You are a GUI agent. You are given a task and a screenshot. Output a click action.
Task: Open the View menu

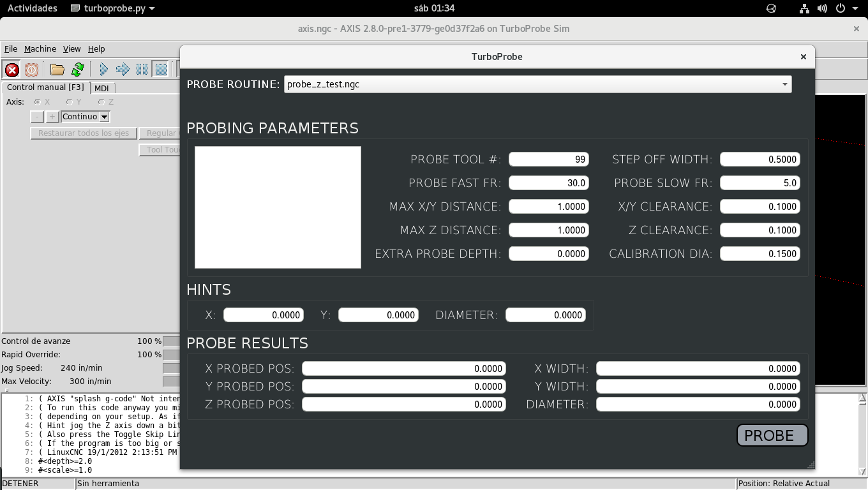pyautogui.click(x=71, y=49)
